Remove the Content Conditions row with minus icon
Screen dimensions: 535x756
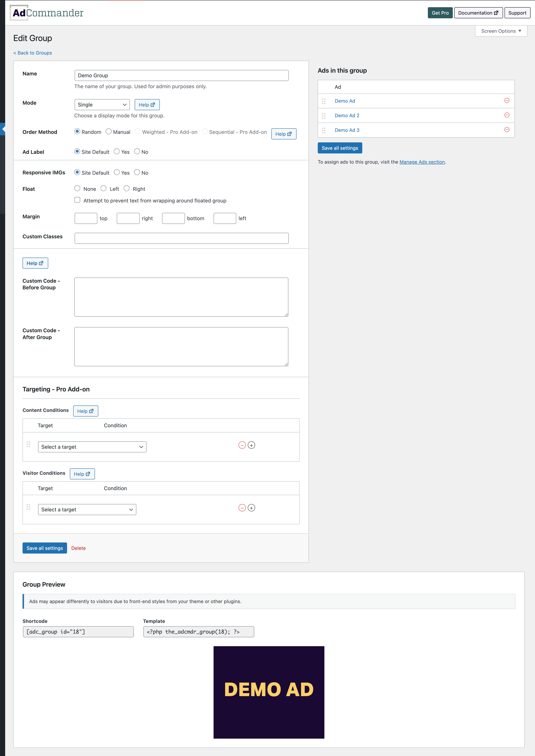242,445
